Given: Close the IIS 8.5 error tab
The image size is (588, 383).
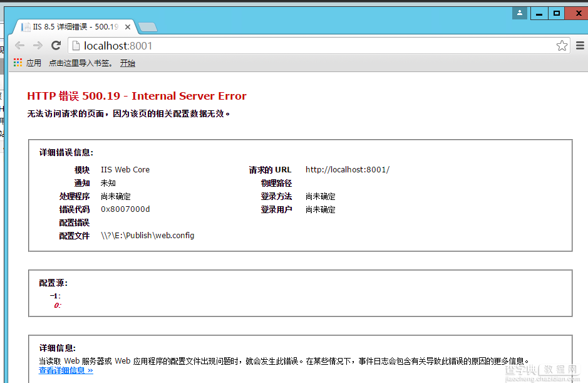Looking at the screenshot, I should tap(128, 27).
